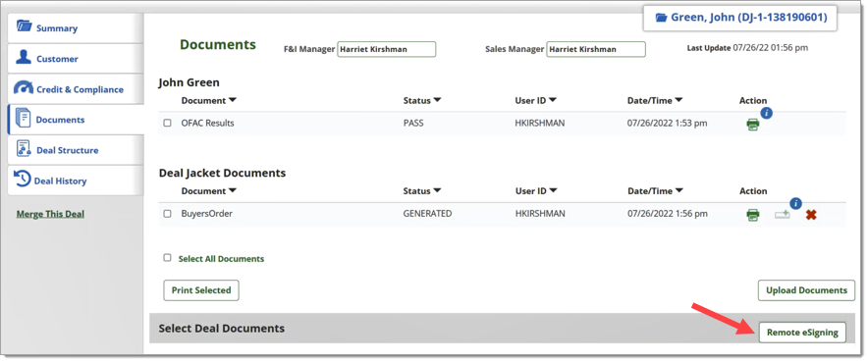Click the faded send icon on BuyersOrder
The image size is (868, 362).
(783, 215)
